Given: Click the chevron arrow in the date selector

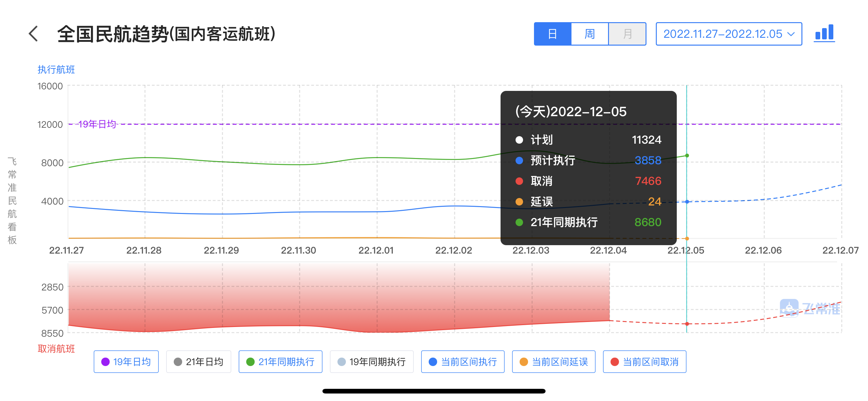Looking at the screenshot, I should (x=791, y=34).
